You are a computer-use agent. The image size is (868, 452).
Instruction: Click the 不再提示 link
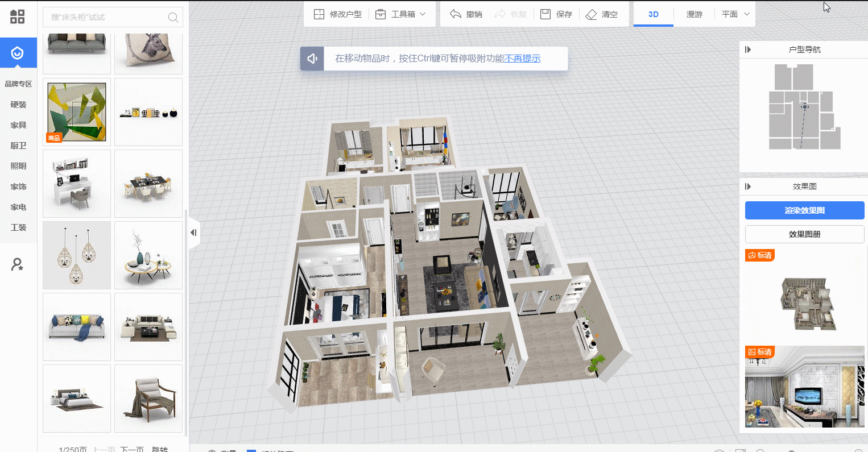pyautogui.click(x=522, y=59)
